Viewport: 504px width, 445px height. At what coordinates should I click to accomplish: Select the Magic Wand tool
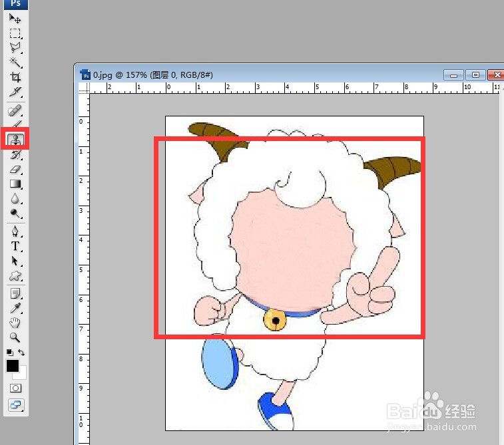15,63
